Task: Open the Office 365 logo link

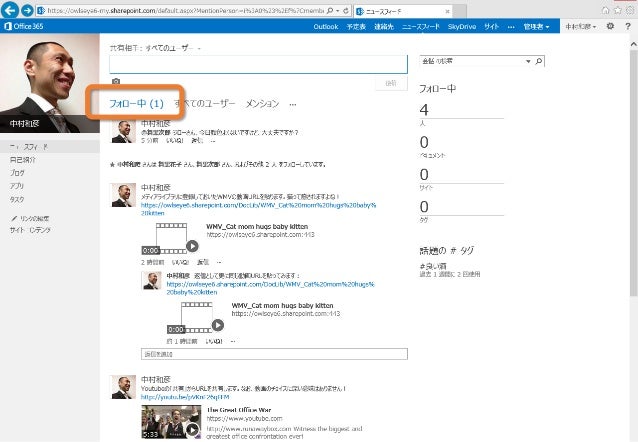Action: [x=24, y=26]
